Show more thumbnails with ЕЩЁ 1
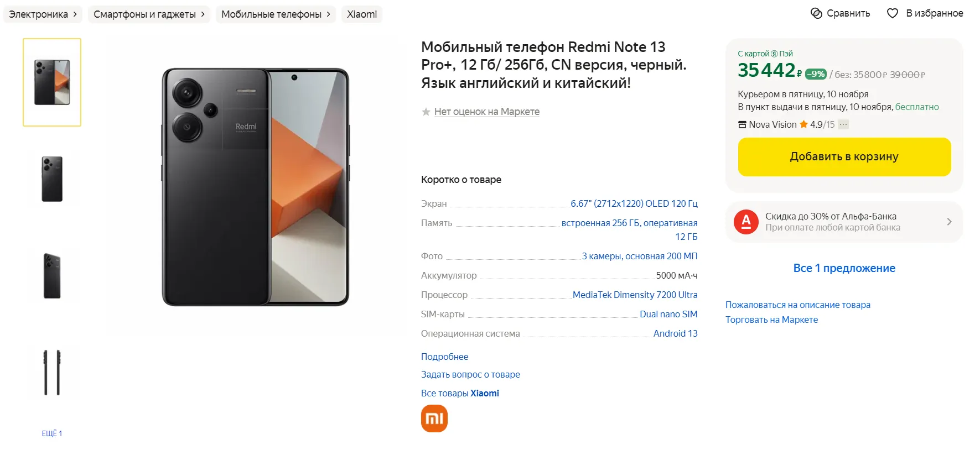 click(52, 433)
